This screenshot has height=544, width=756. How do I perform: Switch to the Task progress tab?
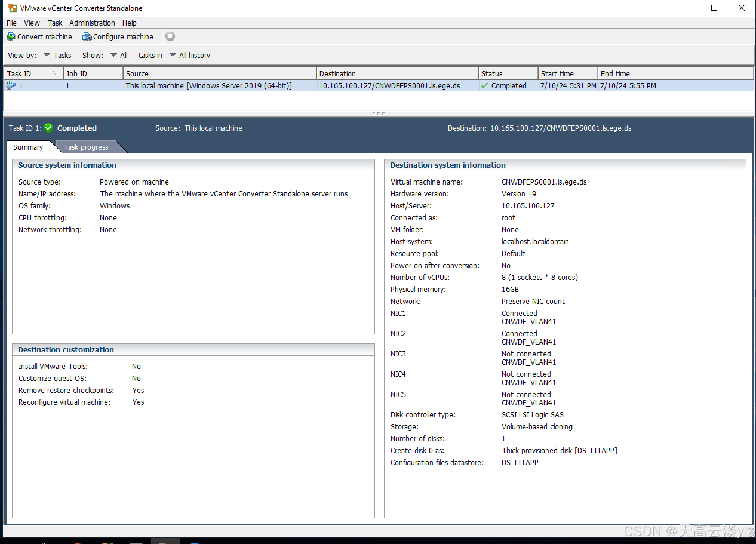(86, 147)
